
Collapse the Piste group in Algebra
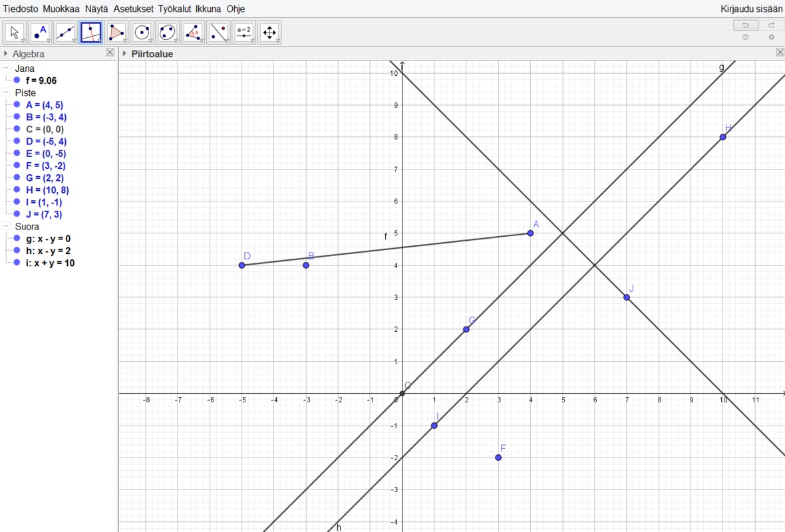(x=6, y=93)
